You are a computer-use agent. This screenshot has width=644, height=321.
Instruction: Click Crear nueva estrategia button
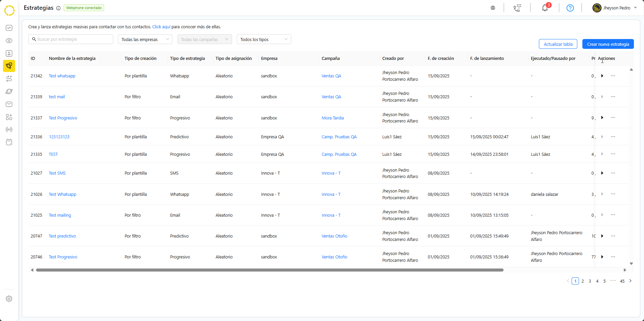click(608, 44)
